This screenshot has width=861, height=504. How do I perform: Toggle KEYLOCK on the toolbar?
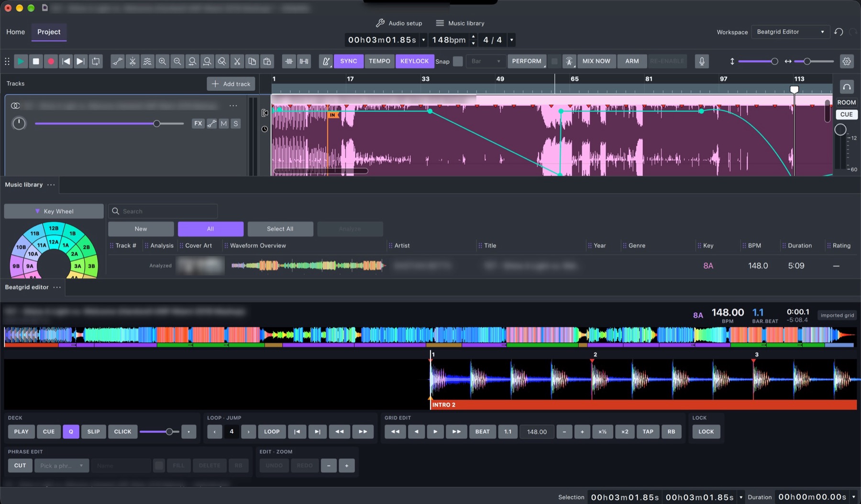[414, 61]
